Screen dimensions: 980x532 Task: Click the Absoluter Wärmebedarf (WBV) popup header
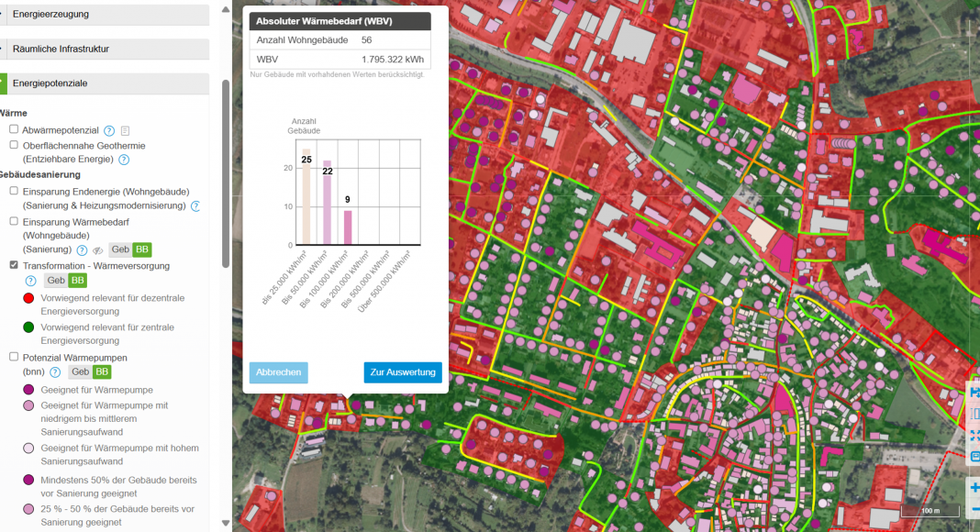click(340, 21)
